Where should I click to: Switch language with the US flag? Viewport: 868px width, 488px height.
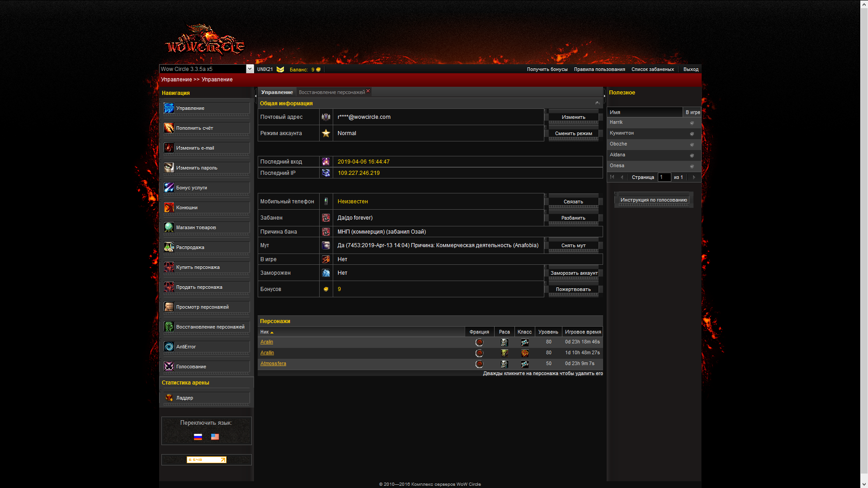coord(215,436)
